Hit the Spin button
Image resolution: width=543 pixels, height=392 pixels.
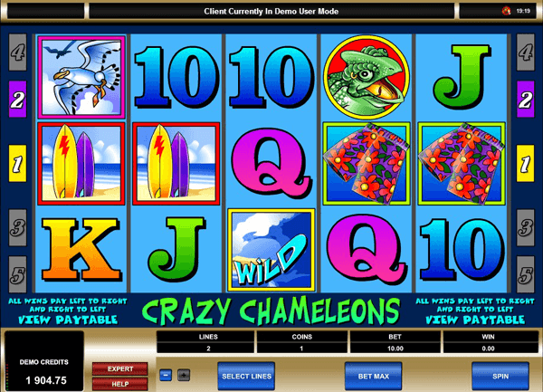(500, 376)
